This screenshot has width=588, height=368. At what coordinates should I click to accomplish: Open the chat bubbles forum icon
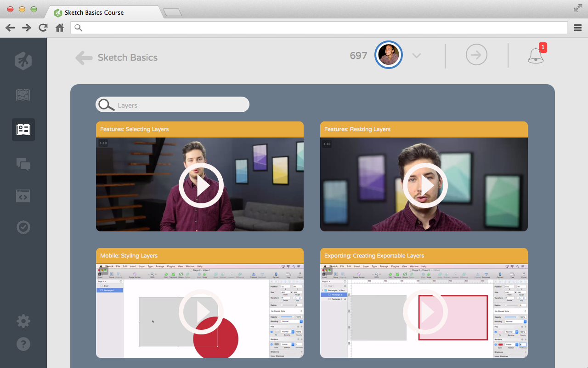click(23, 164)
